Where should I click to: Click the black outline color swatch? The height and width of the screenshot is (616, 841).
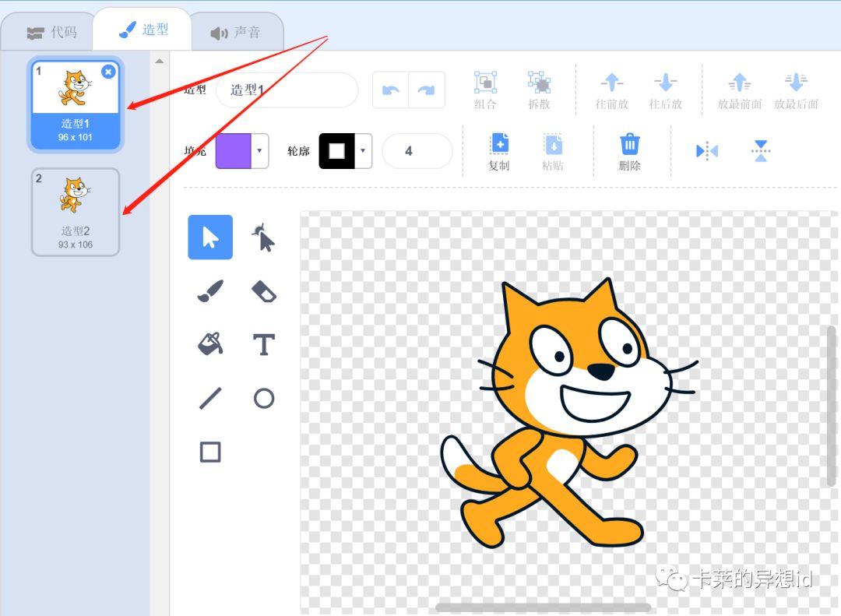337,151
